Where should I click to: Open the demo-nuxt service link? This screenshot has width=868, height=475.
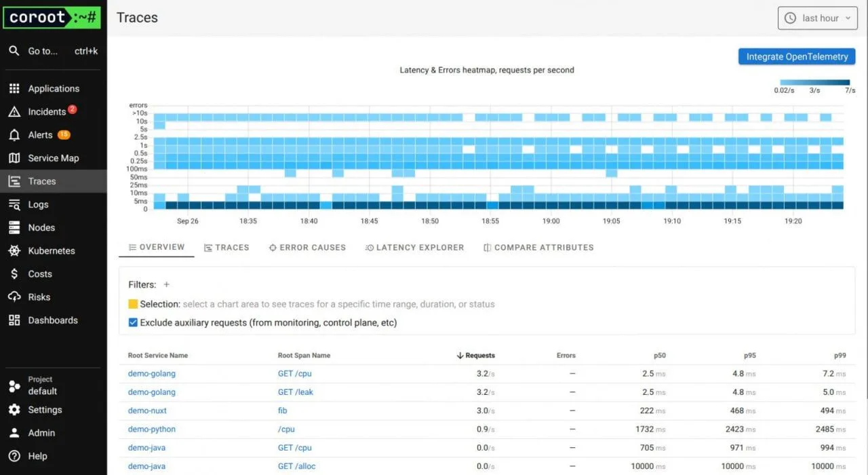[147, 411]
